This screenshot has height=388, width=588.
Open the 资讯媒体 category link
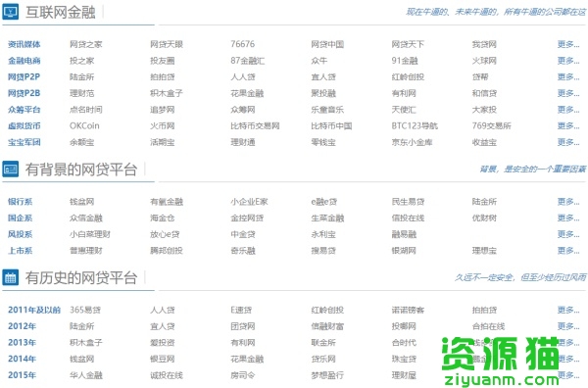24,44
